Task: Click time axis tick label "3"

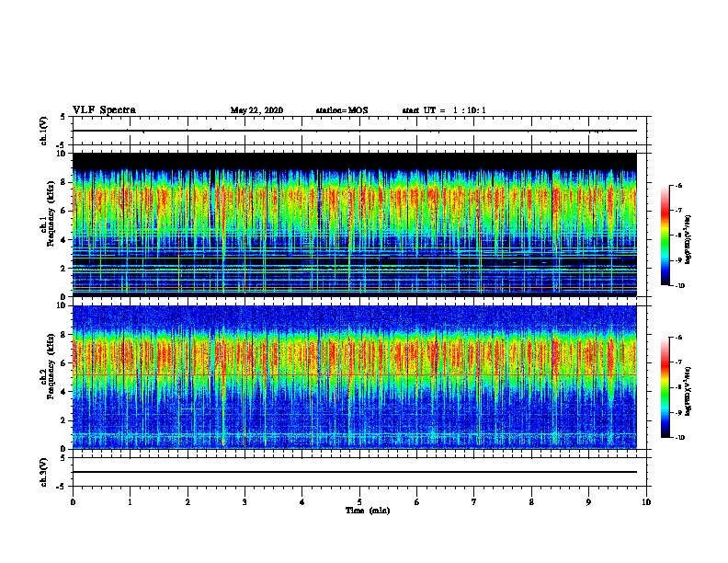Action: [245, 502]
